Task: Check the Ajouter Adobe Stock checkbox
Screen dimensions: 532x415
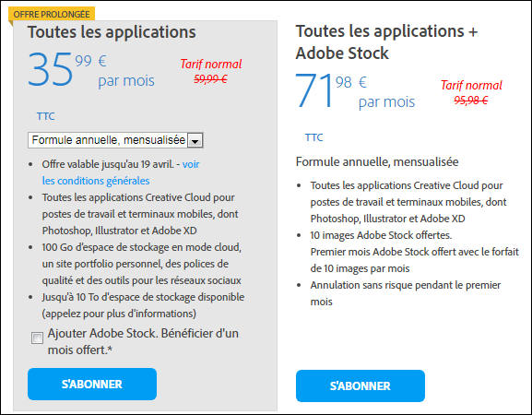Action: click(37, 338)
